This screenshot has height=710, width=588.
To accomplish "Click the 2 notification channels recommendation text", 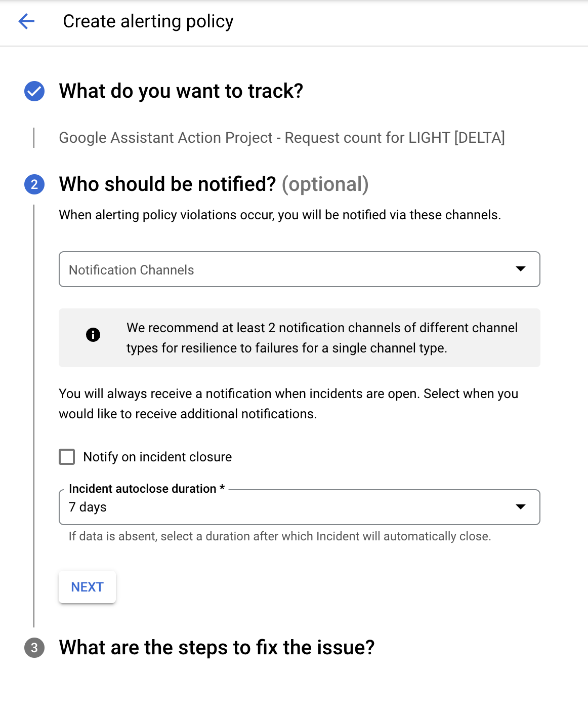I will pos(322,338).
